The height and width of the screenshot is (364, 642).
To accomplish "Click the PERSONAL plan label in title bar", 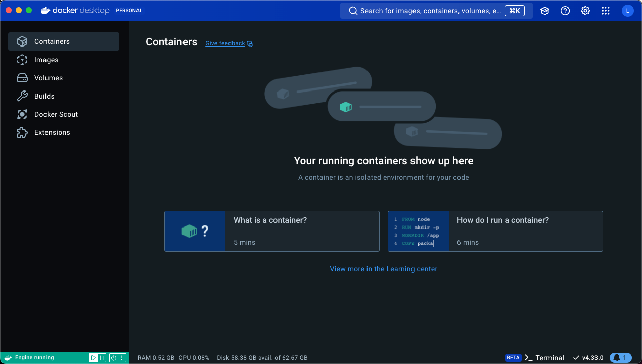I will (x=129, y=11).
